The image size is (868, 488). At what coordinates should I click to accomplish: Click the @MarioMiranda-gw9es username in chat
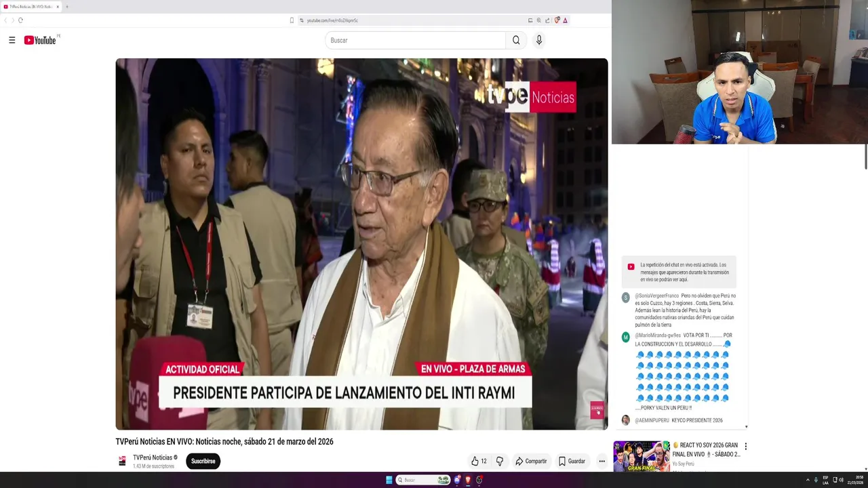[x=658, y=335]
